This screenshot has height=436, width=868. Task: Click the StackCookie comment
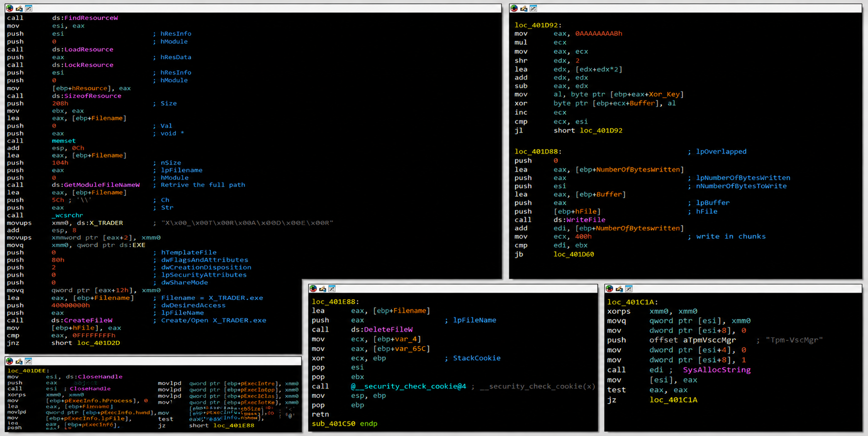point(476,358)
